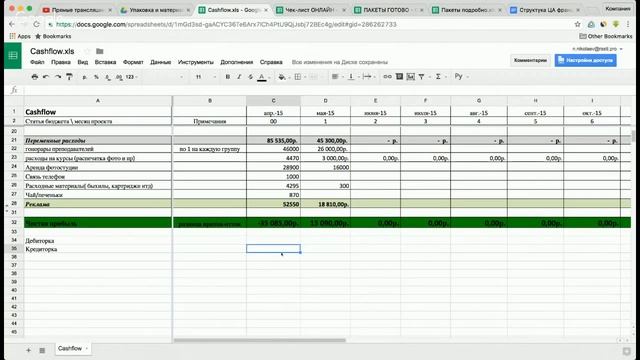This screenshot has height=360, width=640.
Task: Click the merge cells button
Action: coord(313,77)
